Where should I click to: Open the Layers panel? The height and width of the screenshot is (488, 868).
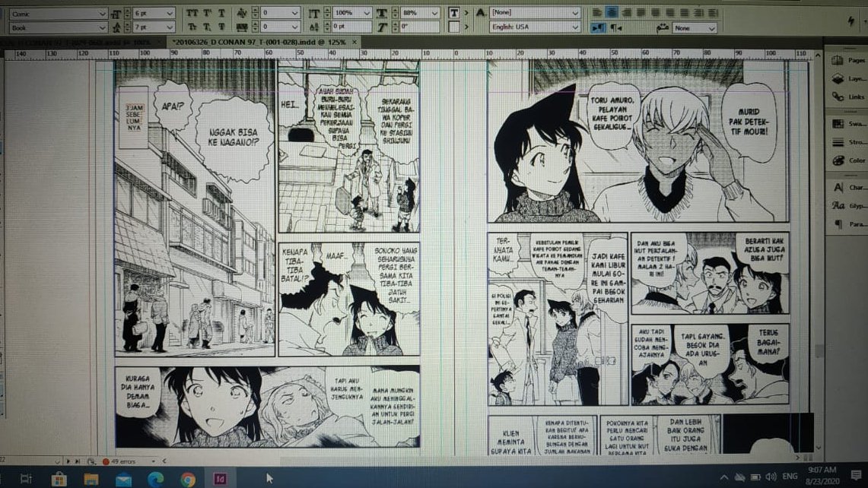[847, 78]
